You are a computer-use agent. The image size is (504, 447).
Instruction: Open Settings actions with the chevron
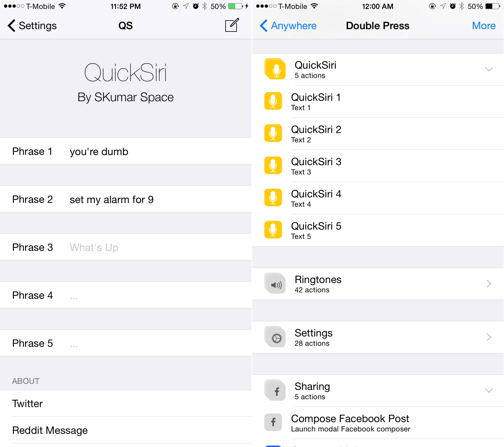click(489, 337)
